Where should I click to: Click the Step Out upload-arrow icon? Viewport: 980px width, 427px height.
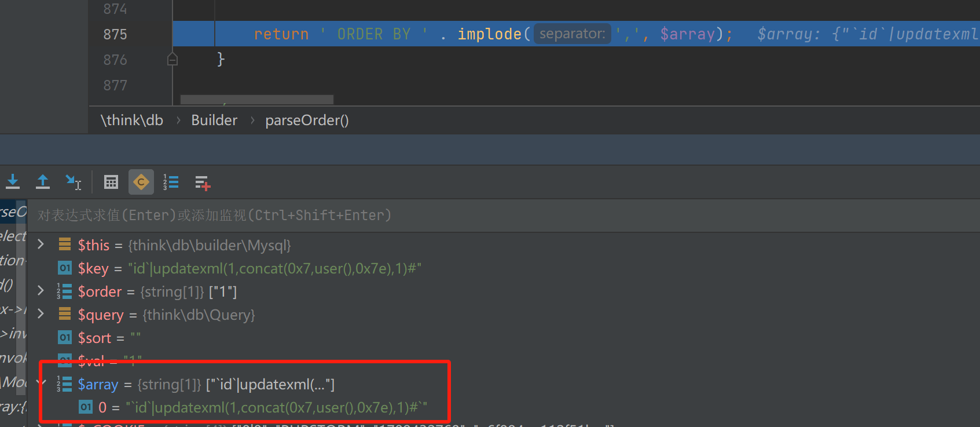[43, 183]
